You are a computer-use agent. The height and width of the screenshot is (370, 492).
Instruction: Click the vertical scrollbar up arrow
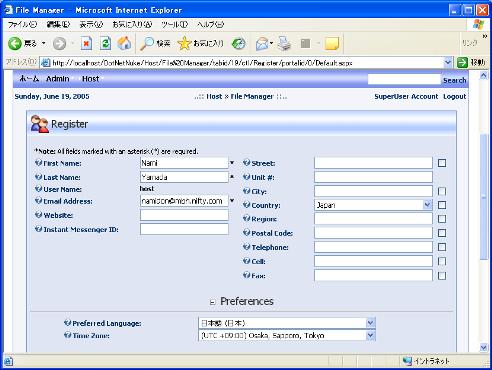484,76
